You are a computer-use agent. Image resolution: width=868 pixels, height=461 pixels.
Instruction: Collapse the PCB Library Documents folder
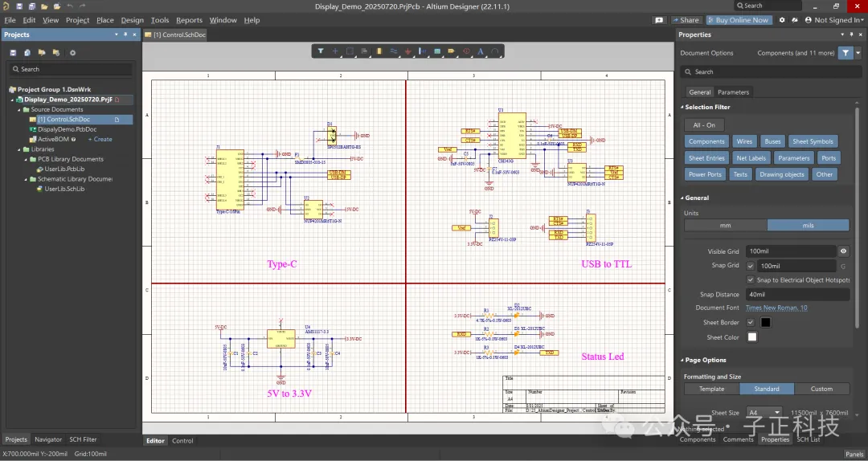tap(26, 159)
